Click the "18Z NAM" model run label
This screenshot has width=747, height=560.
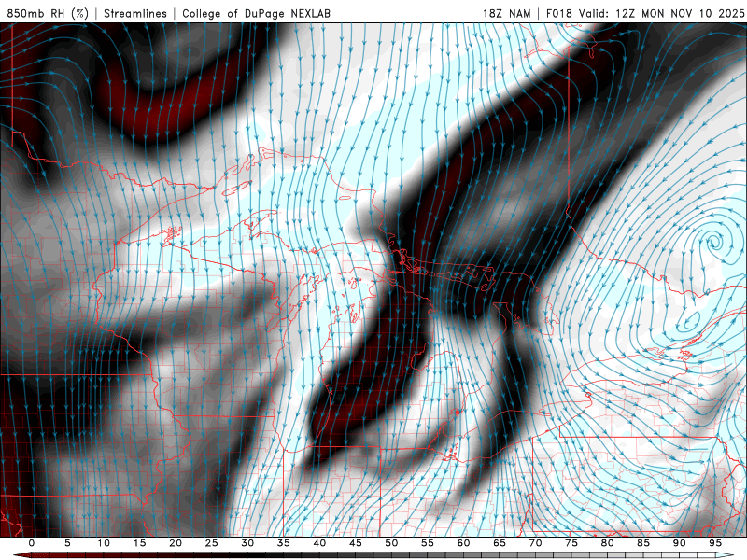point(507,13)
